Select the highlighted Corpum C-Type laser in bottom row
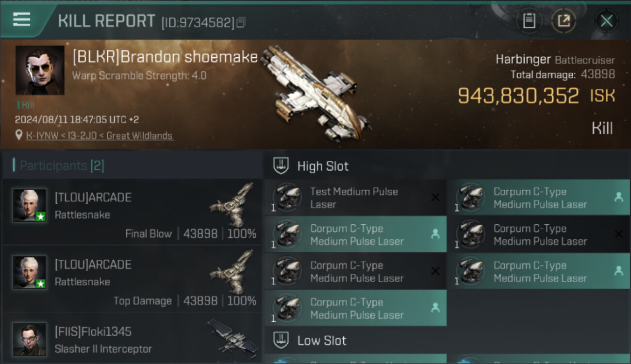The image size is (631, 364). 355,308
